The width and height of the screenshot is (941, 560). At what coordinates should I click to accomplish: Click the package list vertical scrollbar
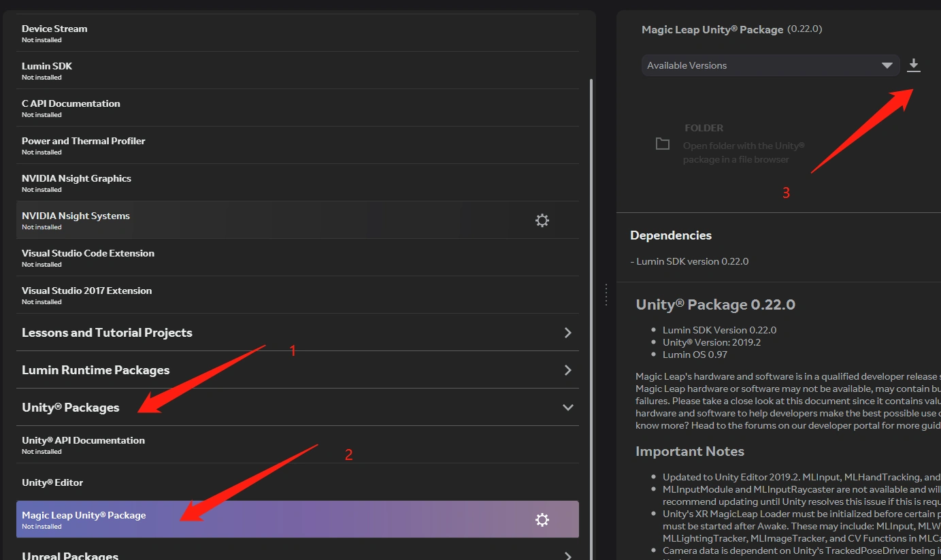[591, 272]
